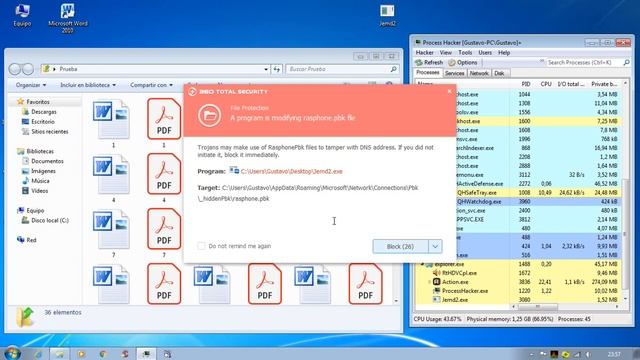Open the Tools menu in Process Hacker

(465, 53)
